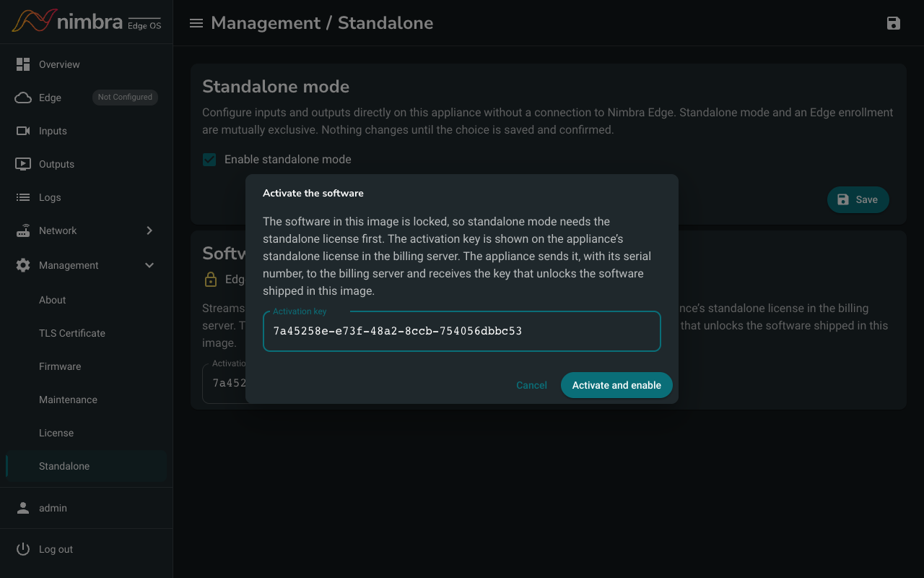The width and height of the screenshot is (924, 578).
Task: Click the Standalone mode card heading
Action: tap(276, 87)
